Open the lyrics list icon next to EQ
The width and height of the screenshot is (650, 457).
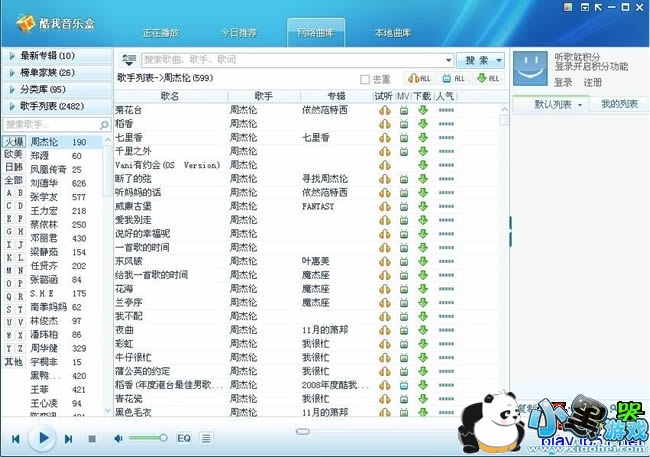point(206,438)
